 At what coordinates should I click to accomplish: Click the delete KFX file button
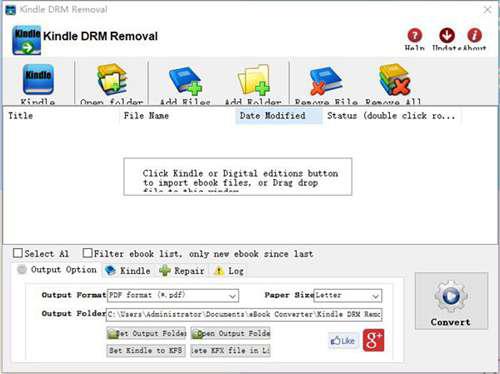pyautogui.click(x=231, y=351)
